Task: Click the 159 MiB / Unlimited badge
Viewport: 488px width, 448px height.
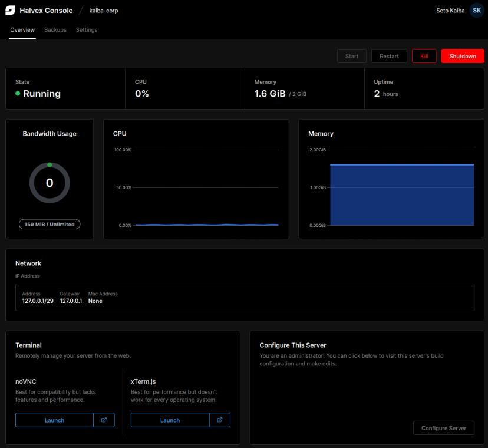Action: (50, 224)
